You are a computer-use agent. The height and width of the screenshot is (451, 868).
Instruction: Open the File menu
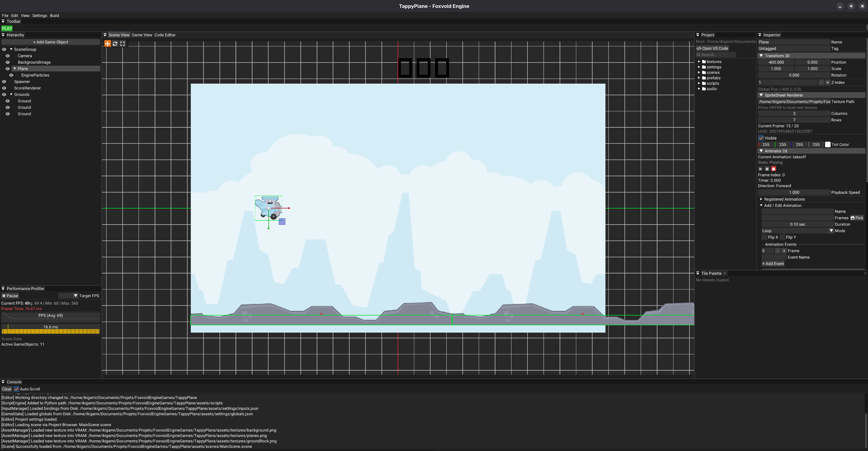click(5, 15)
